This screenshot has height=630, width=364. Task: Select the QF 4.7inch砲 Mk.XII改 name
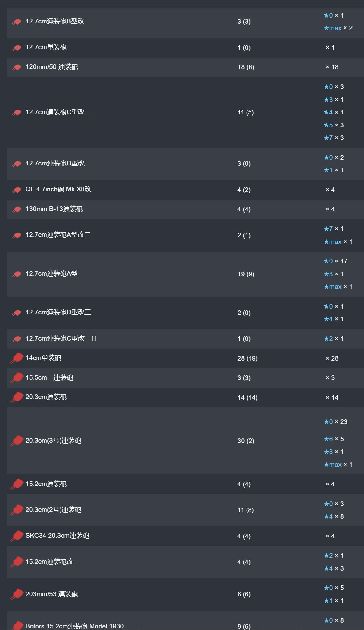[58, 189]
